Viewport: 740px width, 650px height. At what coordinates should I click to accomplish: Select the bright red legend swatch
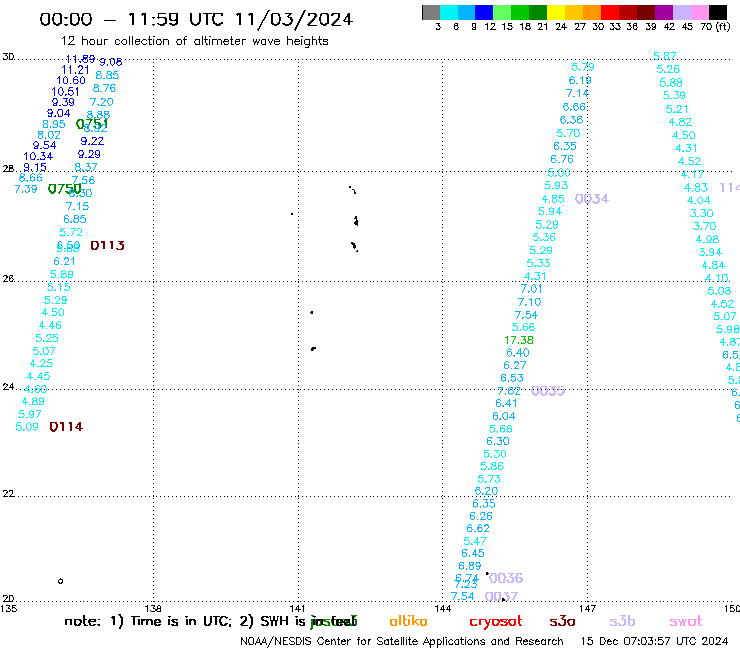pyautogui.click(x=610, y=12)
